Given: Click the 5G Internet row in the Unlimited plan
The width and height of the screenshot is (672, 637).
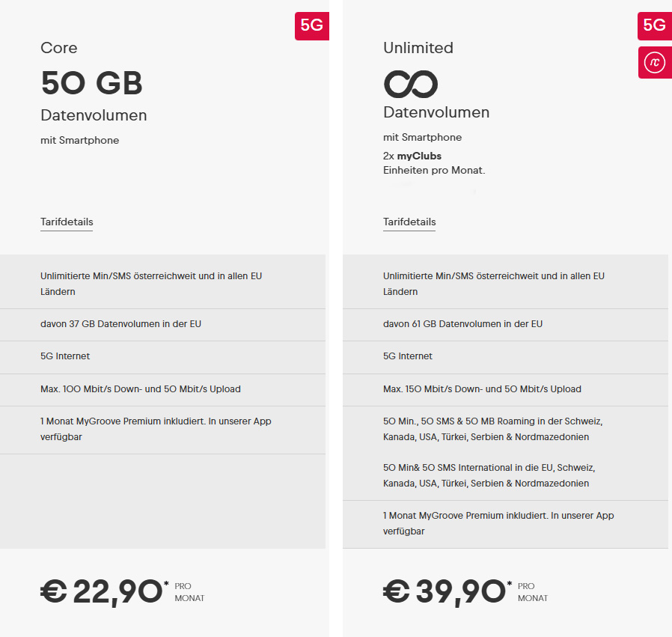Looking at the screenshot, I should (x=408, y=356).
